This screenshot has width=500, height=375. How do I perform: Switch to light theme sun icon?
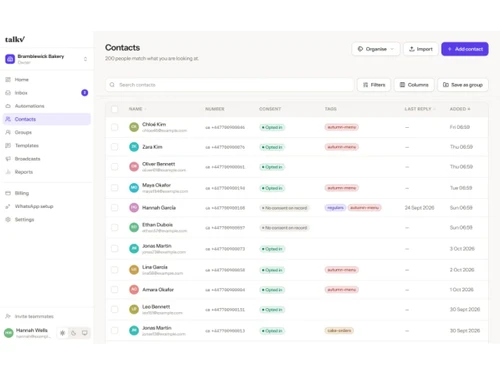62,333
